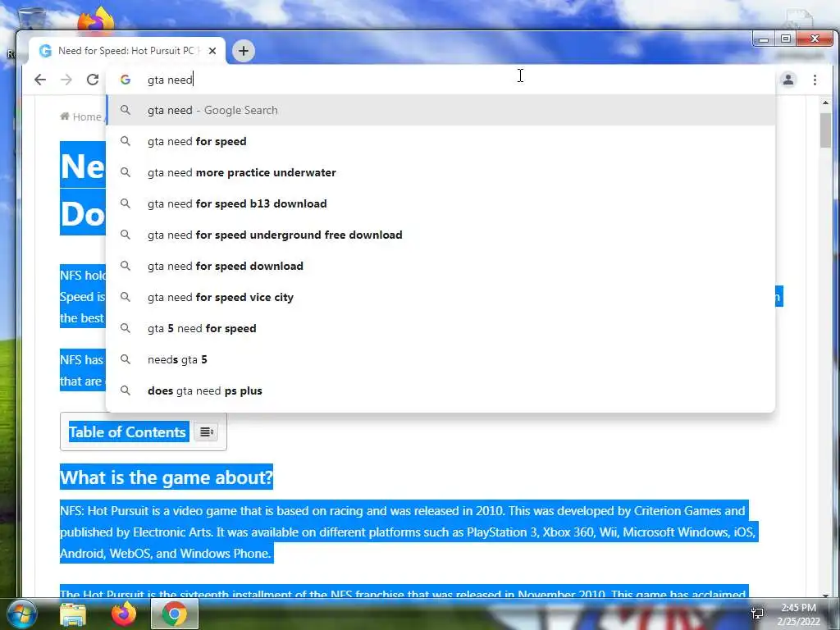Click the page vertical scrollbar thumb
Image resolution: width=840 pixels, height=630 pixels.
pyautogui.click(x=825, y=130)
